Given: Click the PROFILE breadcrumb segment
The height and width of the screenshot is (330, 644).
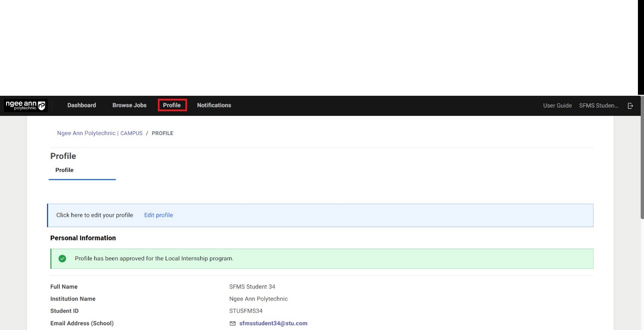Looking at the screenshot, I should click(x=163, y=133).
